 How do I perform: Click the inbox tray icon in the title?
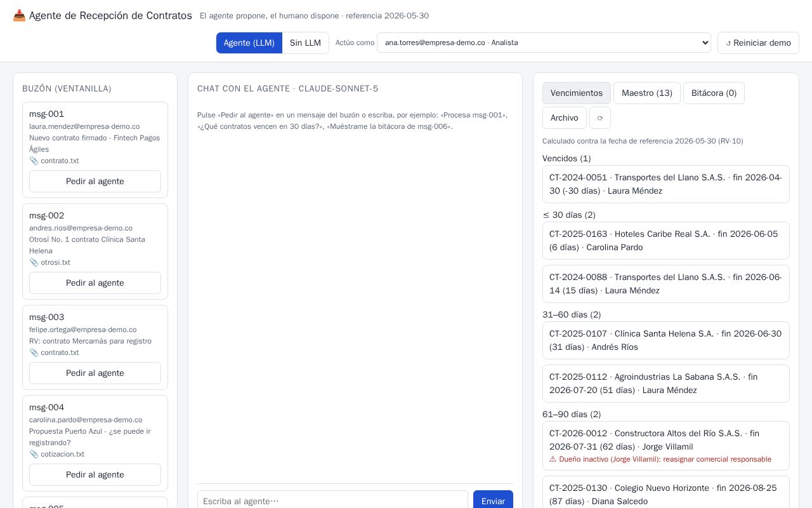point(20,16)
